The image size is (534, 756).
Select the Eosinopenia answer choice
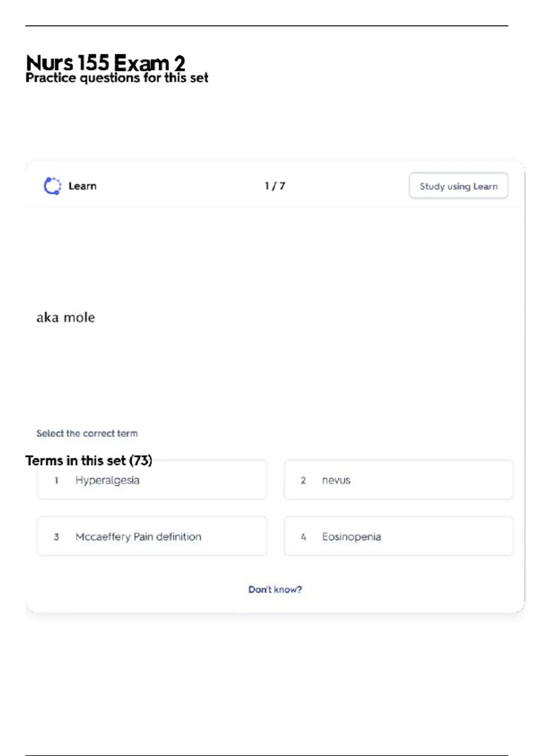398,537
